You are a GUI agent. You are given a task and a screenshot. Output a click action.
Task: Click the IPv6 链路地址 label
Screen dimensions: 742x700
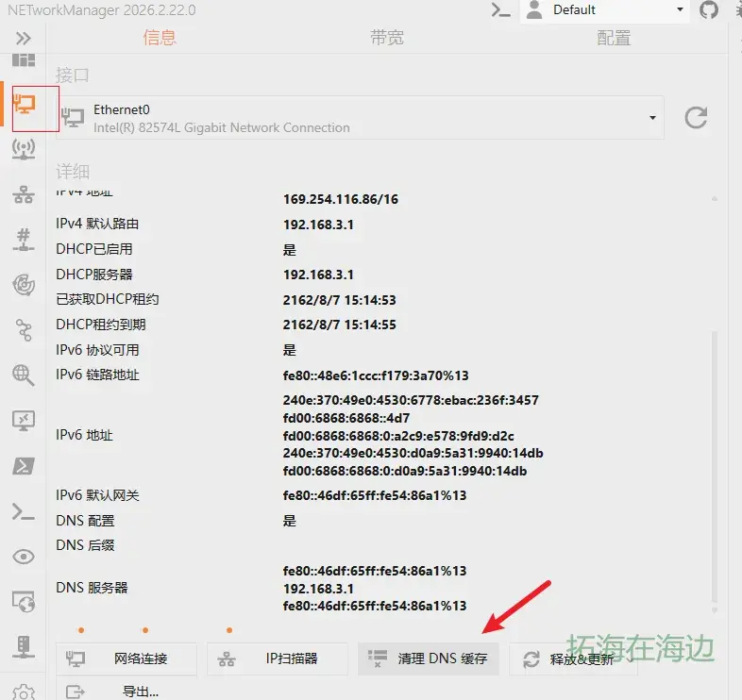pos(97,375)
